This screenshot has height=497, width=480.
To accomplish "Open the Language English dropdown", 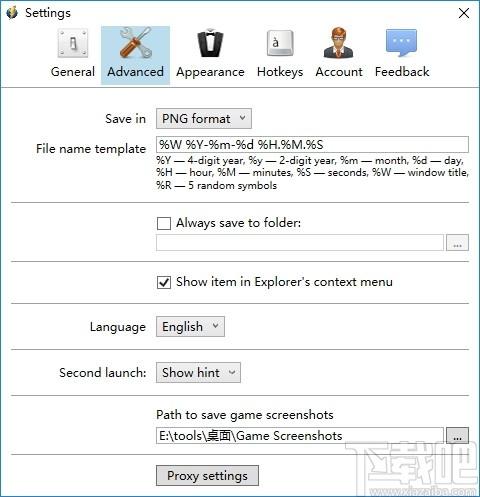I will pos(190,327).
